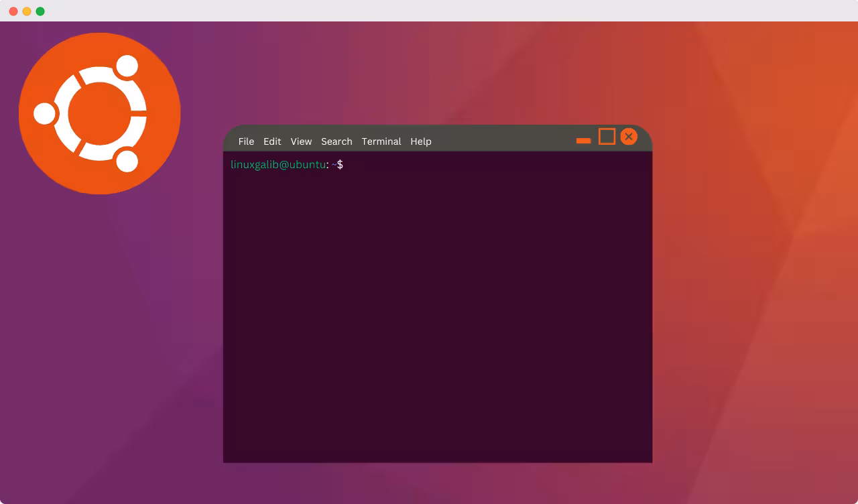Image resolution: width=858 pixels, height=504 pixels.
Task: Open the View menu
Action: pyautogui.click(x=301, y=141)
